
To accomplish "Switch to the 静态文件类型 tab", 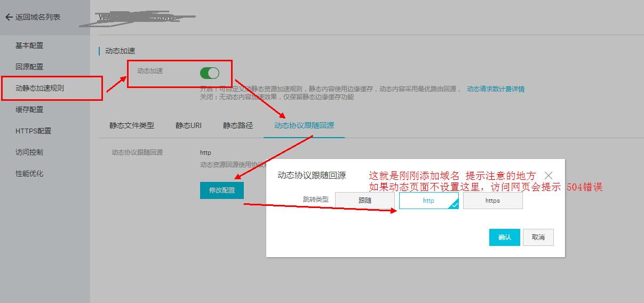I will tap(132, 126).
